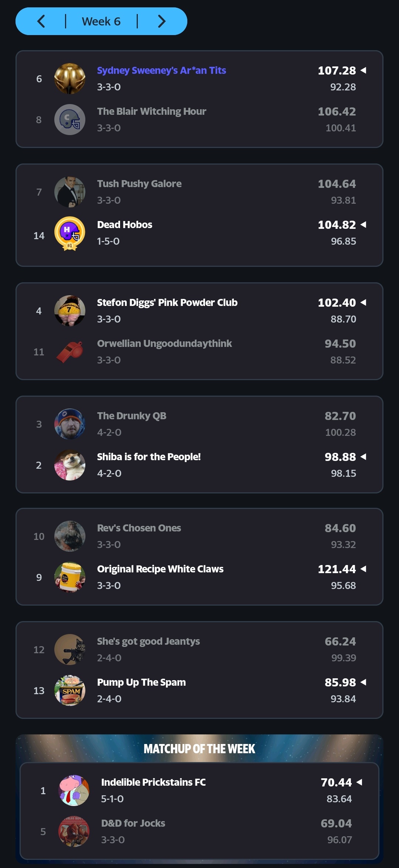Click The Blair Witching Hour helmet avatar
Viewport: 399px width, 868px height.
click(x=70, y=120)
